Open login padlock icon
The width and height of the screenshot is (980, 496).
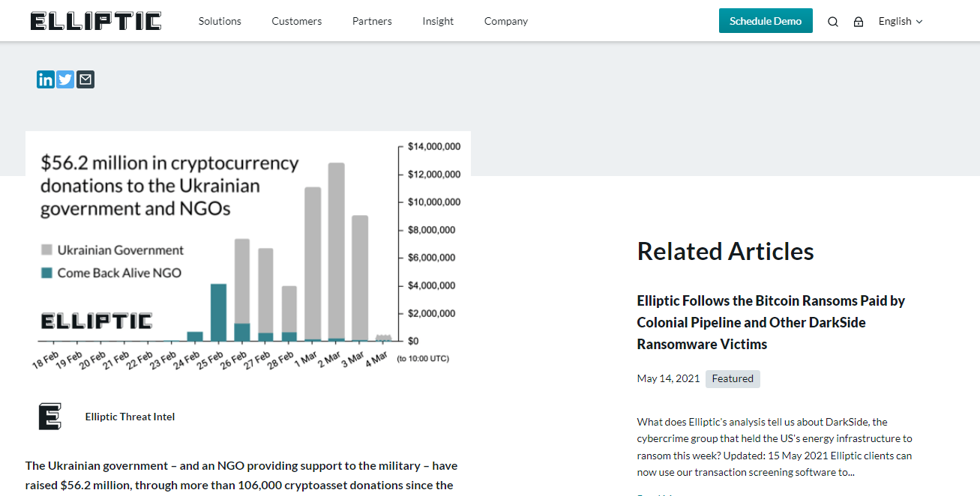859,22
